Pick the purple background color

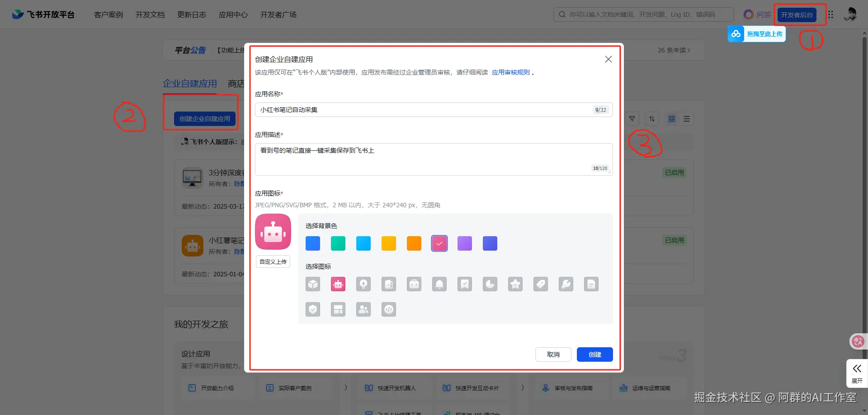coord(465,243)
